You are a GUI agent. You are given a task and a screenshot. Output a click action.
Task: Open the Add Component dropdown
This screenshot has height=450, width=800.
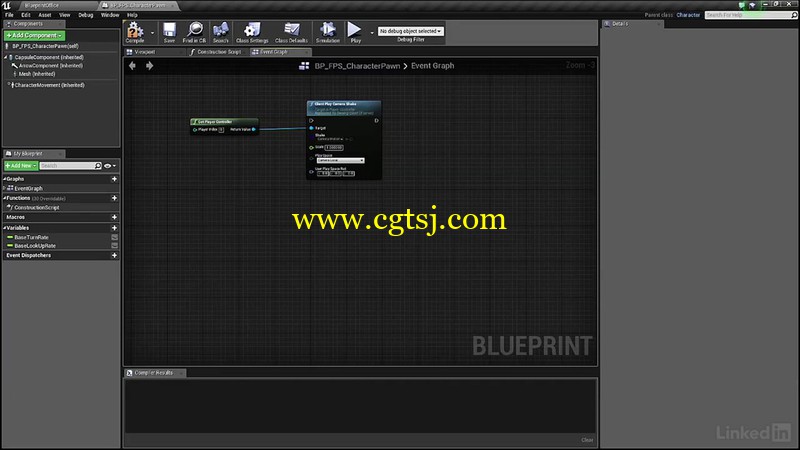[34, 35]
